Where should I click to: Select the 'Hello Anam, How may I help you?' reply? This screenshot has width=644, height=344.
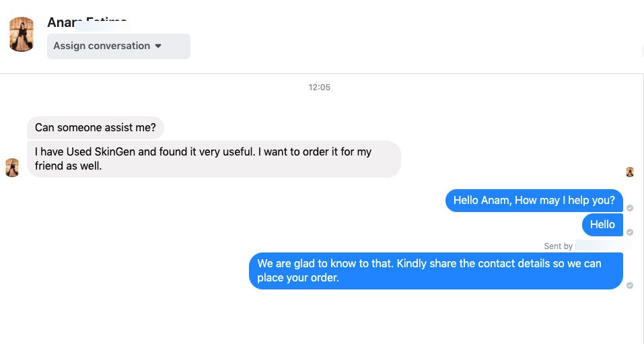tap(534, 201)
